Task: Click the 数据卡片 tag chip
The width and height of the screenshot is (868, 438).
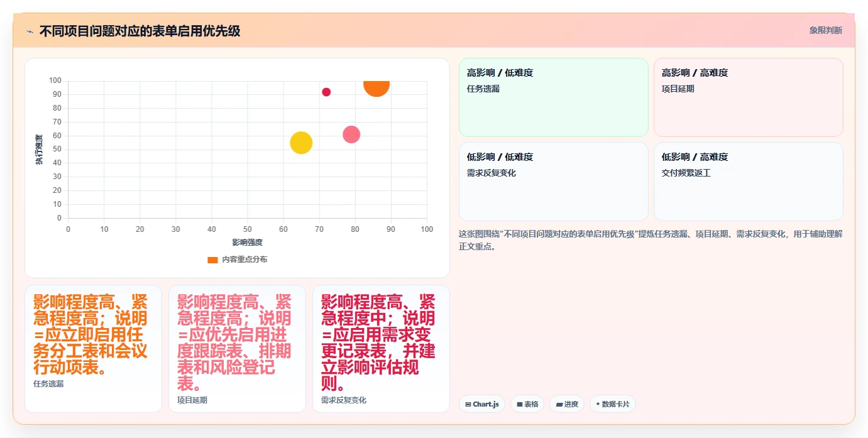Action: point(612,404)
